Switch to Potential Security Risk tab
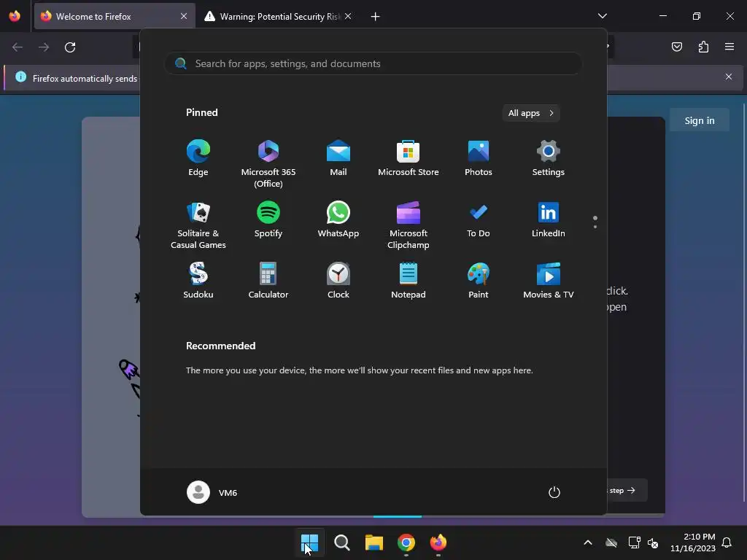This screenshot has height=560, width=747. [x=279, y=16]
